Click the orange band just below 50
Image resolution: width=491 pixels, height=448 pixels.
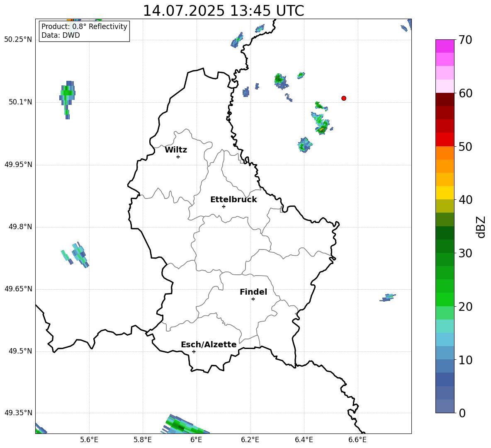coord(445,153)
